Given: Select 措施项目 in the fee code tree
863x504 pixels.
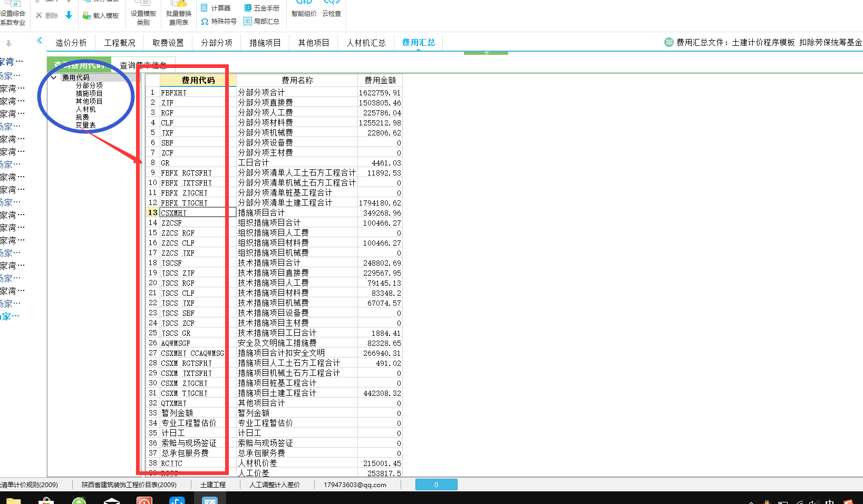Looking at the screenshot, I should coord(89,93).
